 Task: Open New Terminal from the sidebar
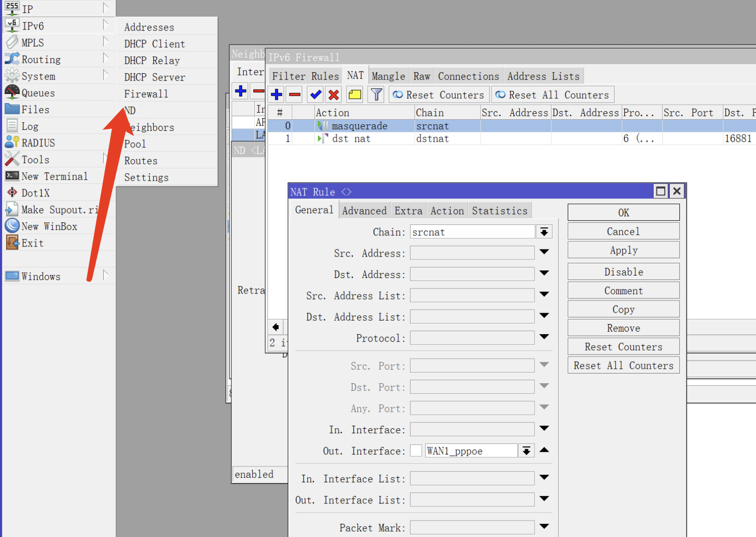tap(54, 176)
